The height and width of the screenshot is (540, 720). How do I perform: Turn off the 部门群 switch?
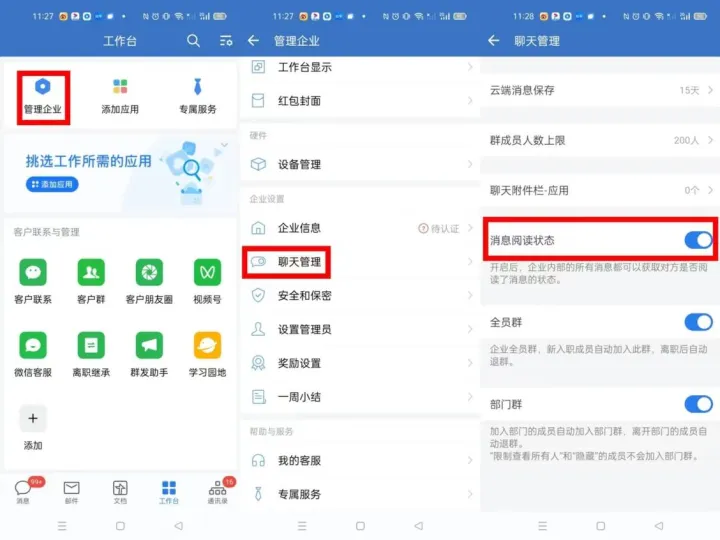pyautogui.click(x=697, y=404)
